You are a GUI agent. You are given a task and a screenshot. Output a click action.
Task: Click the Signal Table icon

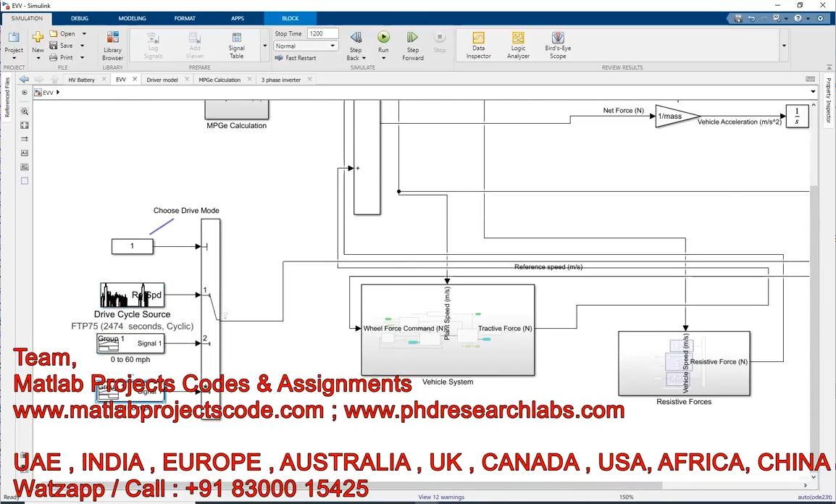pyautogui.click(x=237, y=45)
